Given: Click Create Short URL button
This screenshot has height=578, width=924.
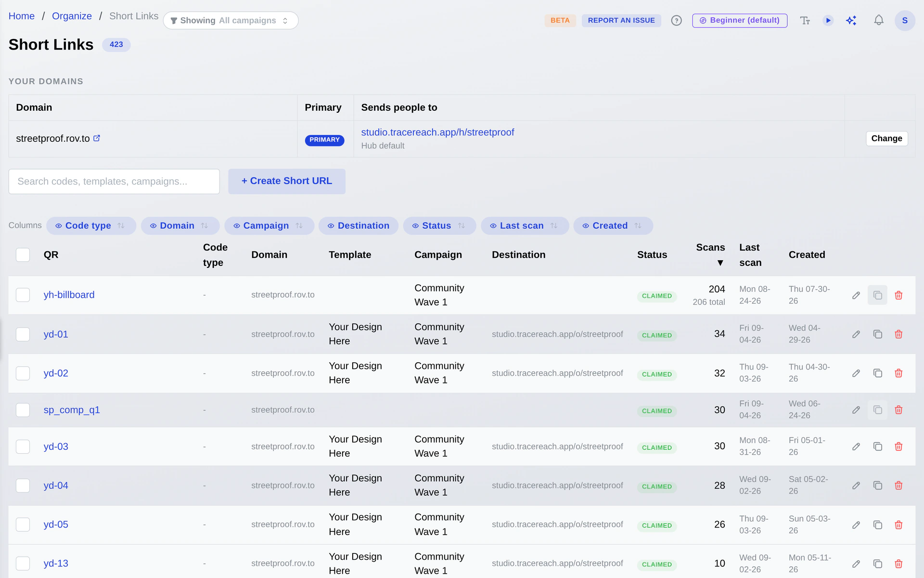Looking at the screenshot, I should 287,181.
